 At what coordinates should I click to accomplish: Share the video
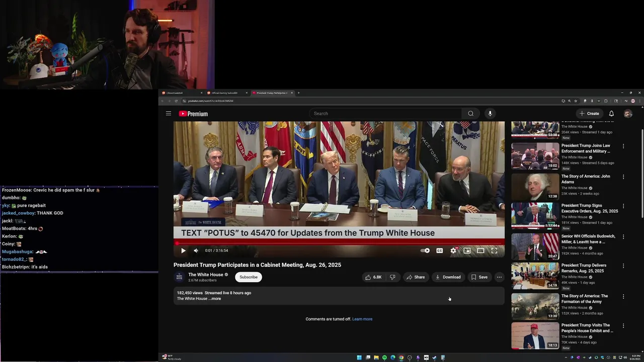point(416,277)
